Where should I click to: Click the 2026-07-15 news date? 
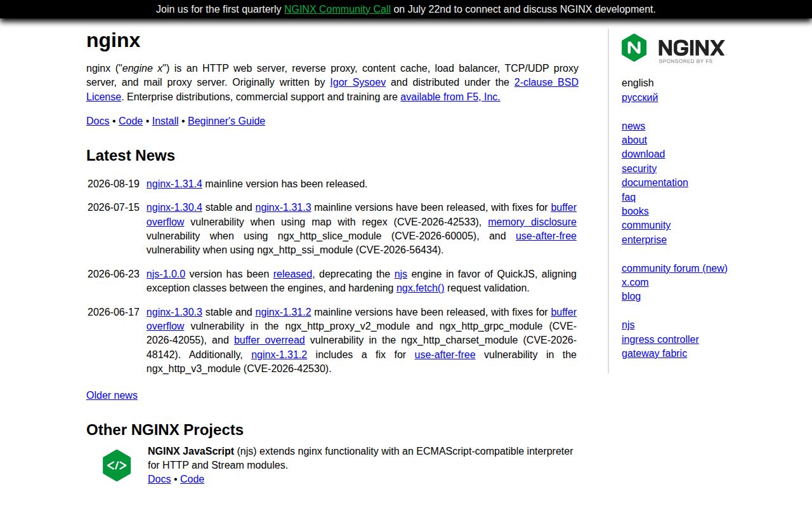pyautogui.click(x=114, y=208)
